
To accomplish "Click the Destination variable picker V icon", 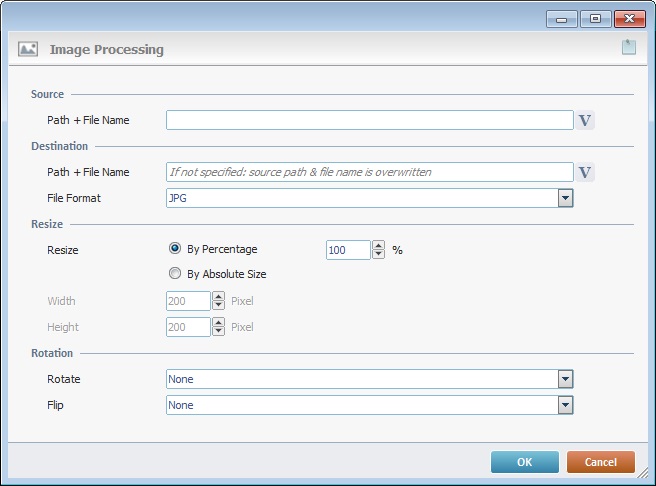I will [x=585, y=172].
